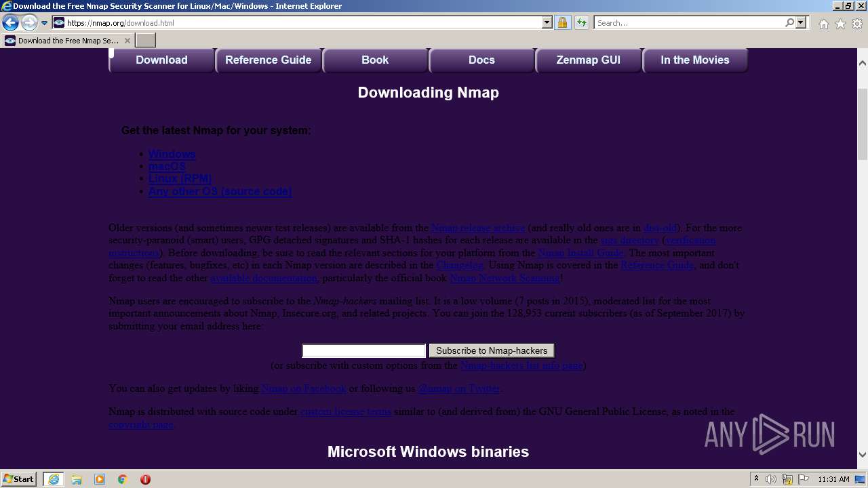The image size is (868, 488).
Task: Open the Changelog link
Action: tap(460, 265)
